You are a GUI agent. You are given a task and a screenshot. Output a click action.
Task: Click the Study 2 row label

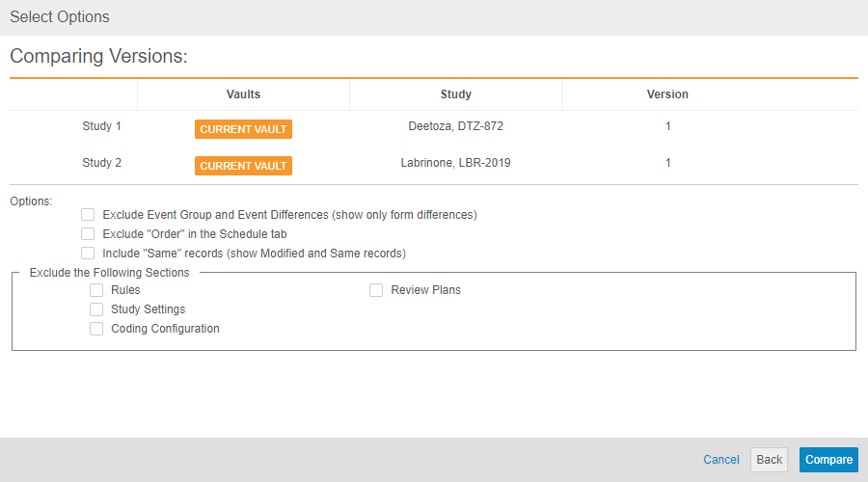[102, 163]
